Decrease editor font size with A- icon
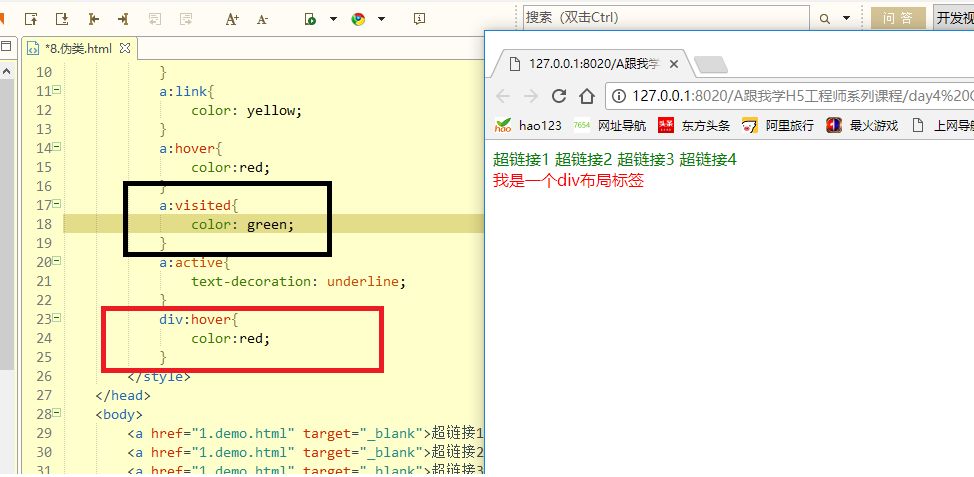The height and width of the screenshot is (477, 974). pyautogui.click(x=262, y=19)
